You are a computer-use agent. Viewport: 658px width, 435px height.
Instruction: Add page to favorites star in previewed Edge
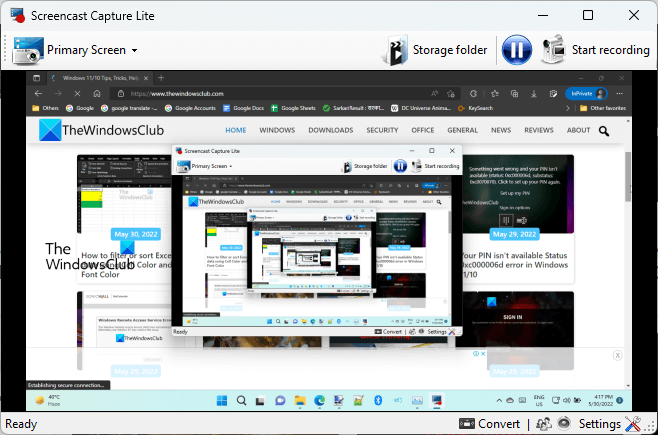pos(451,94)
